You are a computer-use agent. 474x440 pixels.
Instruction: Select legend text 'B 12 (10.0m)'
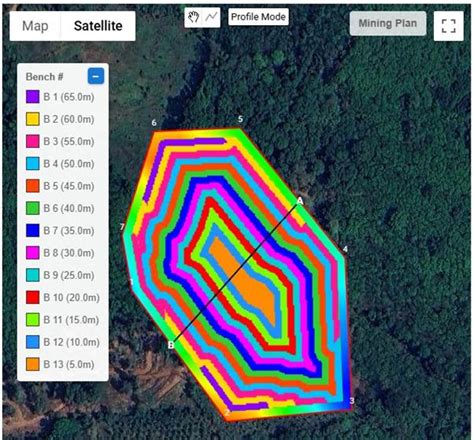coord(71,343)
